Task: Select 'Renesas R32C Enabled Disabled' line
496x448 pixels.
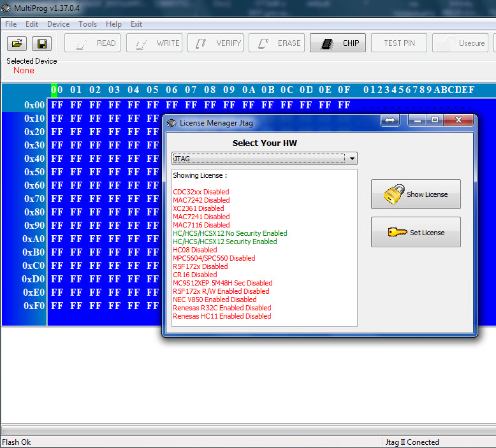Action: (x=222, y=308)
